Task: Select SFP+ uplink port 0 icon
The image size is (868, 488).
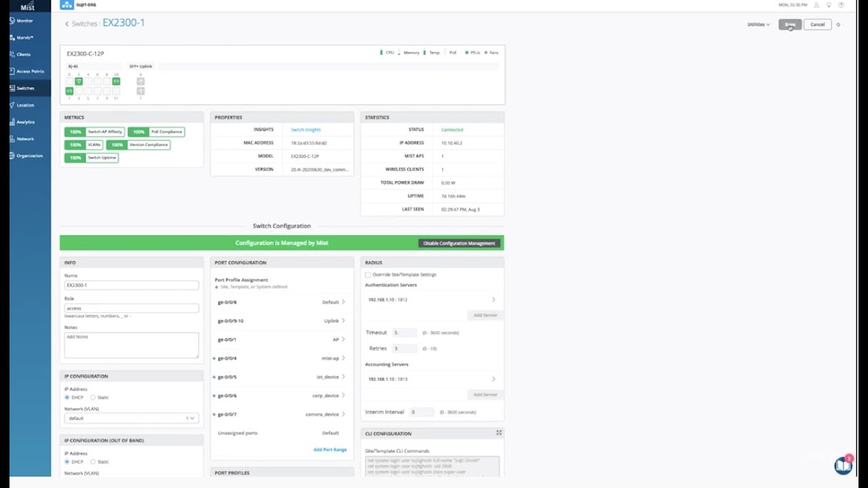Action: pyautogui.click(x=140, y=81)
